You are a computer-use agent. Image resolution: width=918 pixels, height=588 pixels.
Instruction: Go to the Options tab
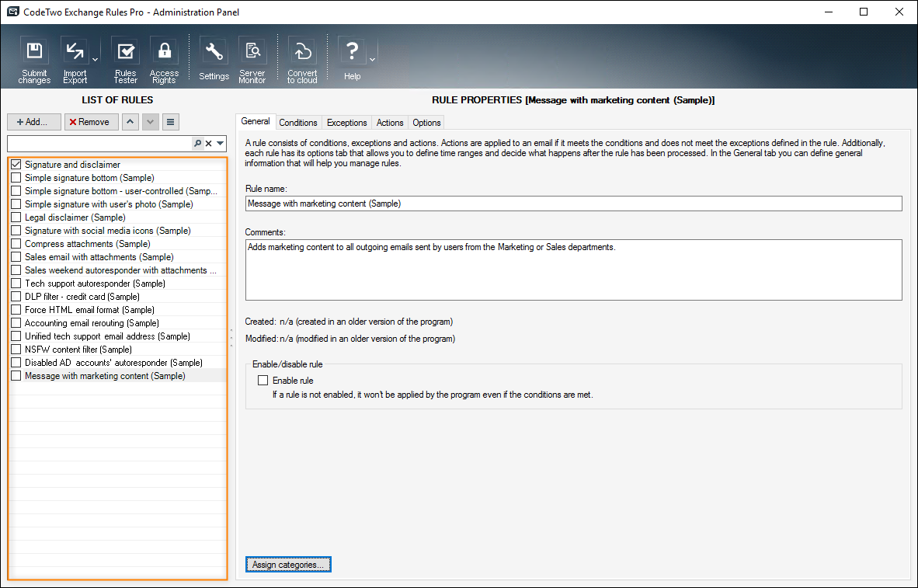pos(426,123)
